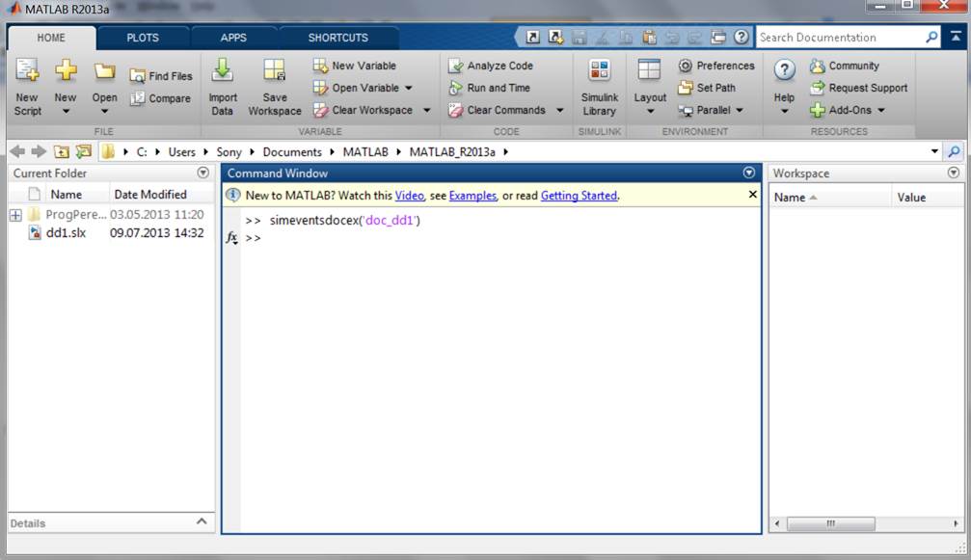Open the Video link

pyautogui.click(x=410, y=196)
